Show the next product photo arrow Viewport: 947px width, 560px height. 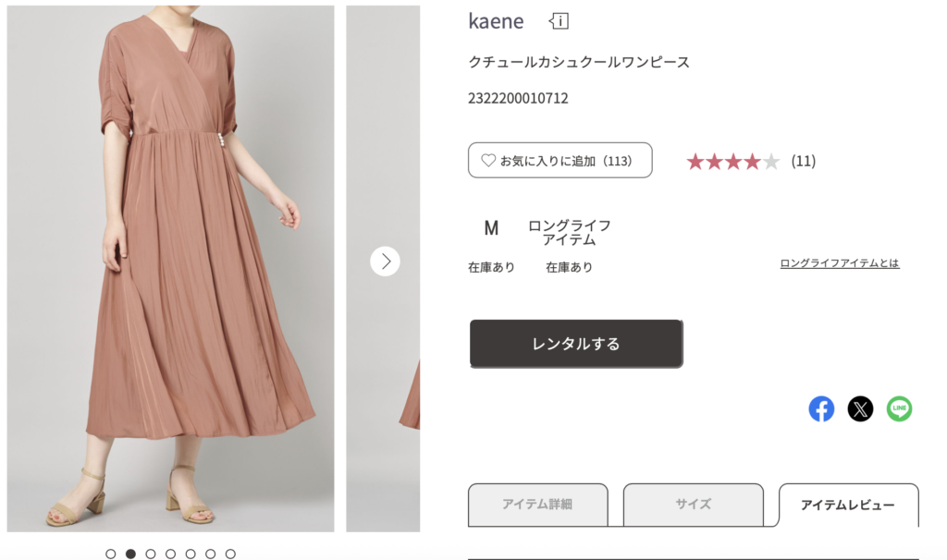(385, 262)
